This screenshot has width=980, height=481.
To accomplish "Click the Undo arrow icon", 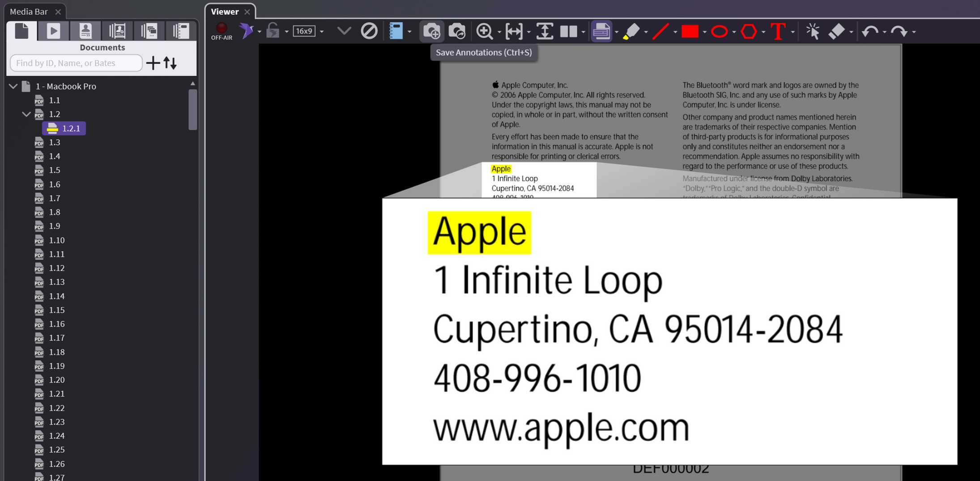I will click(x=869, y=31).
